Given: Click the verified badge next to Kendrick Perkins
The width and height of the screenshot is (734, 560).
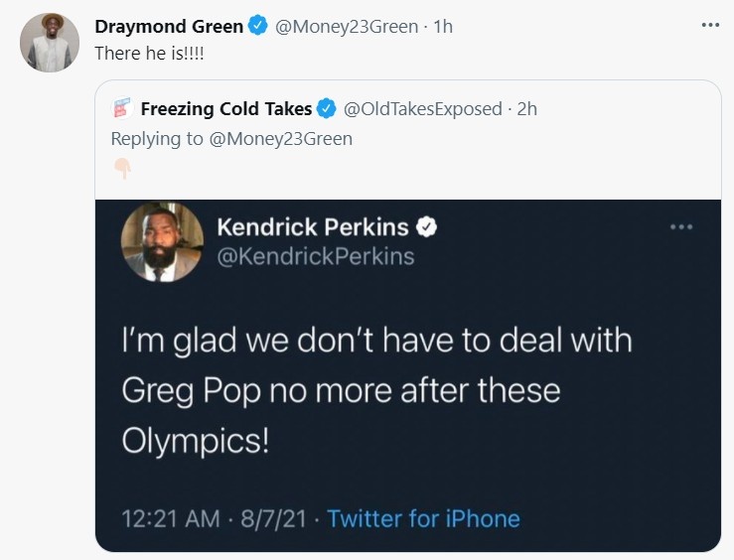Looking at the screenshot, I should tap(427, 227).
